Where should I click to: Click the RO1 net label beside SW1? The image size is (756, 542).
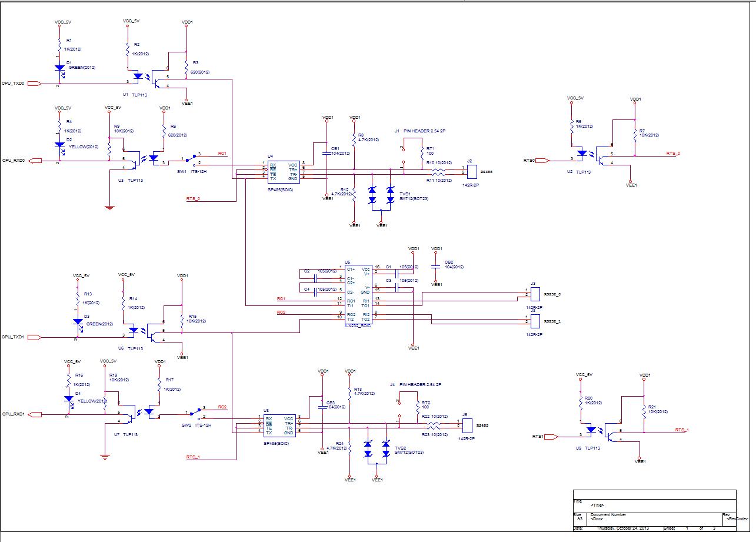[x=222, y=153]
